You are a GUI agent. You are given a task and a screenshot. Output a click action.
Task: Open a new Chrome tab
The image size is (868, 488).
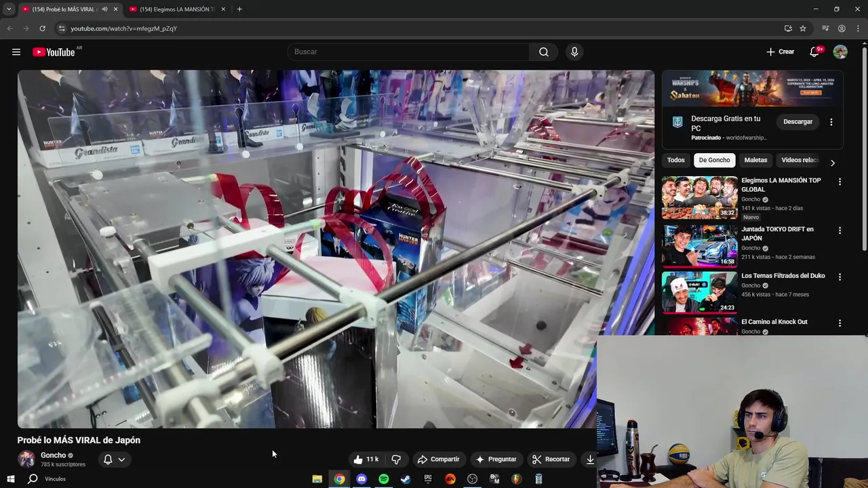point(239,9)
